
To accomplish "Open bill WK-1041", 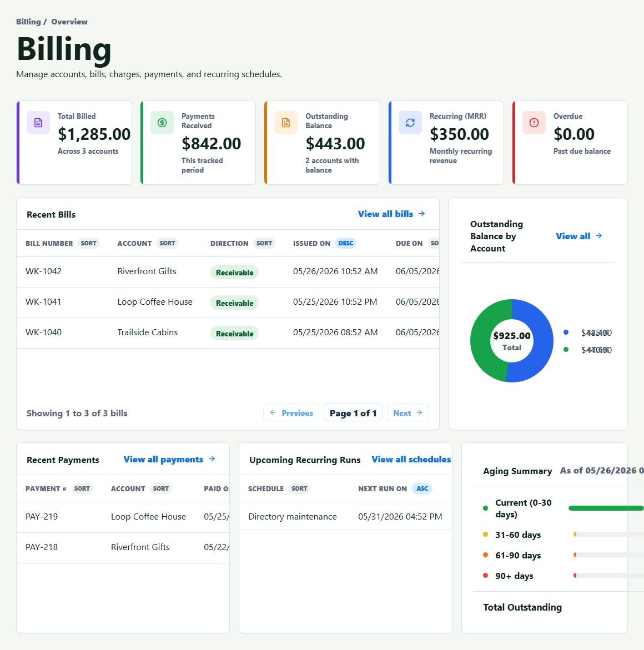I will (43, 302).
